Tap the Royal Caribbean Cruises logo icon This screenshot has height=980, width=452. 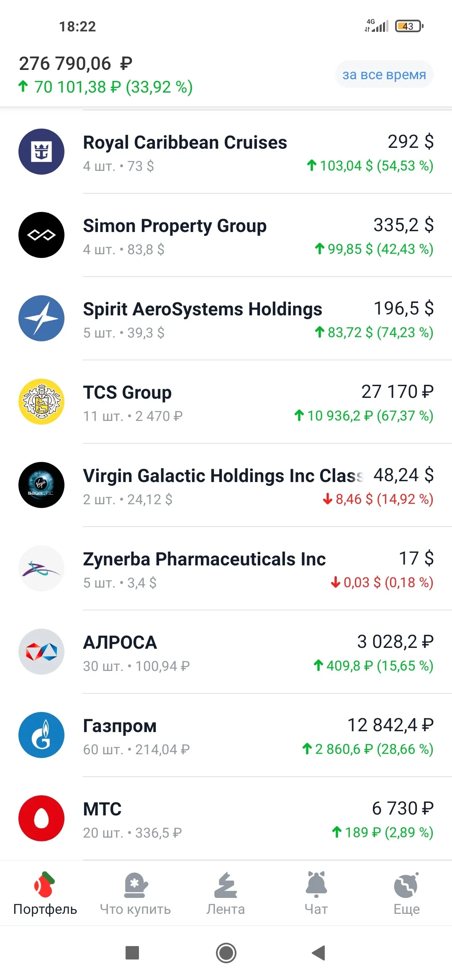tap(41, 152)
